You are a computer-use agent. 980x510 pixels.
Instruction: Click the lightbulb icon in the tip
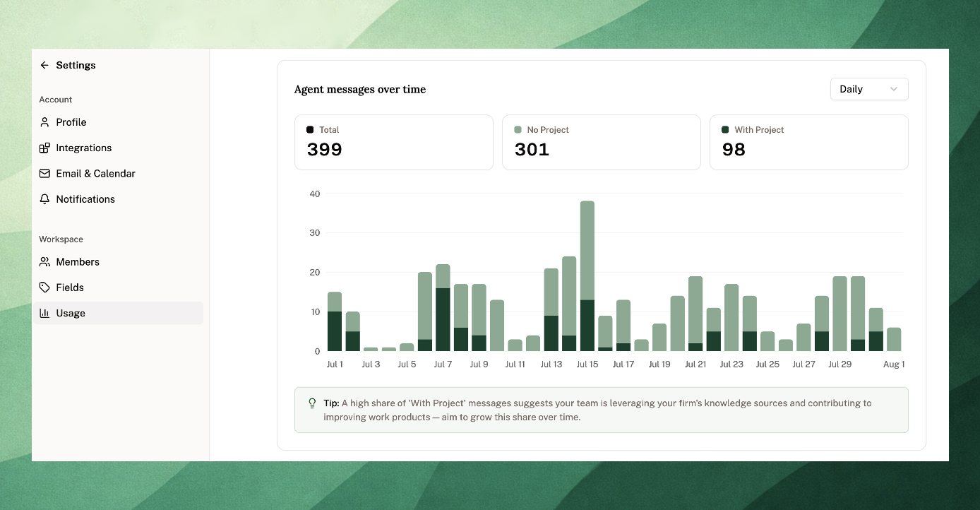point(312,403)
